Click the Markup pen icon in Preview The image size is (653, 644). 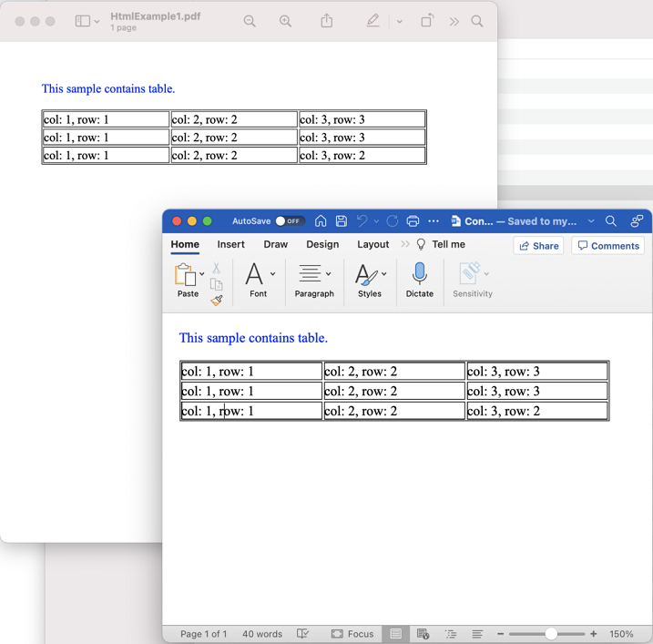coord(372,21)
